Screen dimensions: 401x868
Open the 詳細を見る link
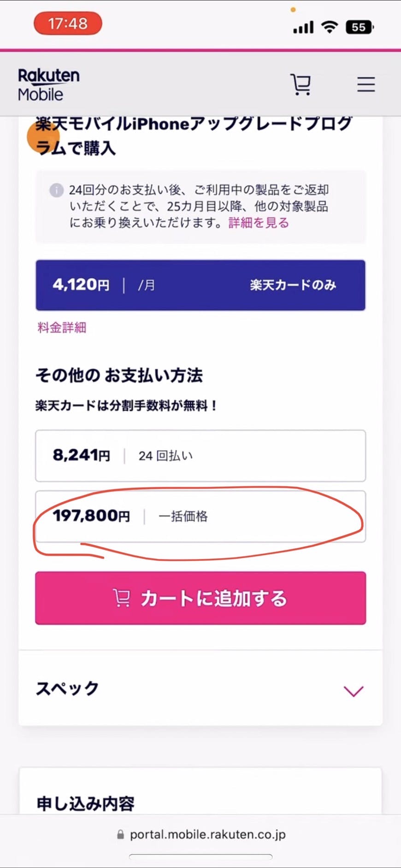pos(259,223)
